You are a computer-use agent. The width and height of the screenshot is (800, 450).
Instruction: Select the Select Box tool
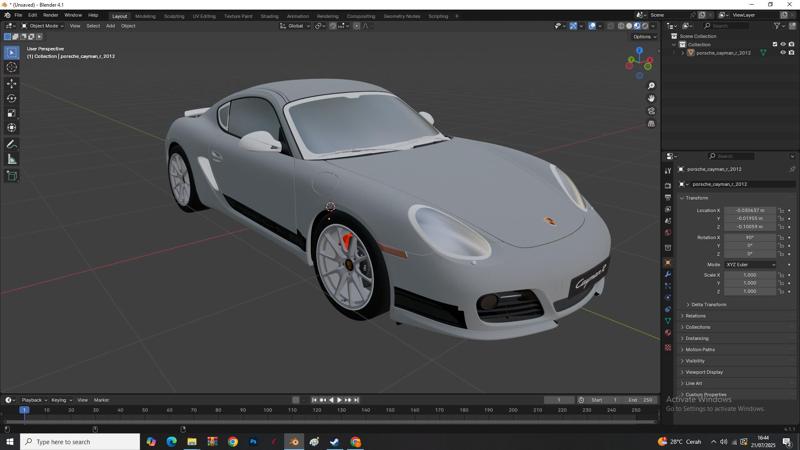(11, 53)
